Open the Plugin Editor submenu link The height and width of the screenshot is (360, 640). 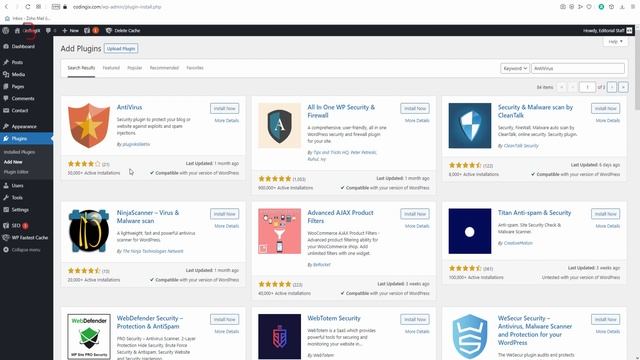16,172
